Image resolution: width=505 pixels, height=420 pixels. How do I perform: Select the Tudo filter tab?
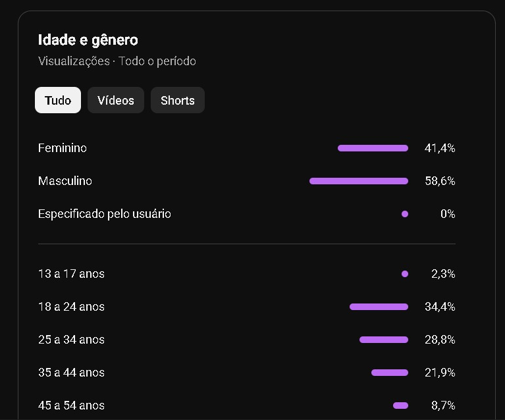pyautogui.click(x=58, y=100)
